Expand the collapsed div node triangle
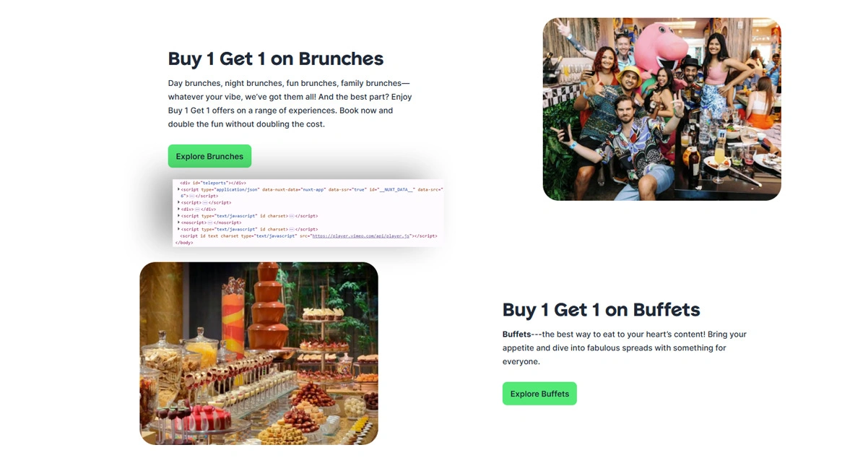The width and height of the screenshot is (868, 458). [178, 209]
